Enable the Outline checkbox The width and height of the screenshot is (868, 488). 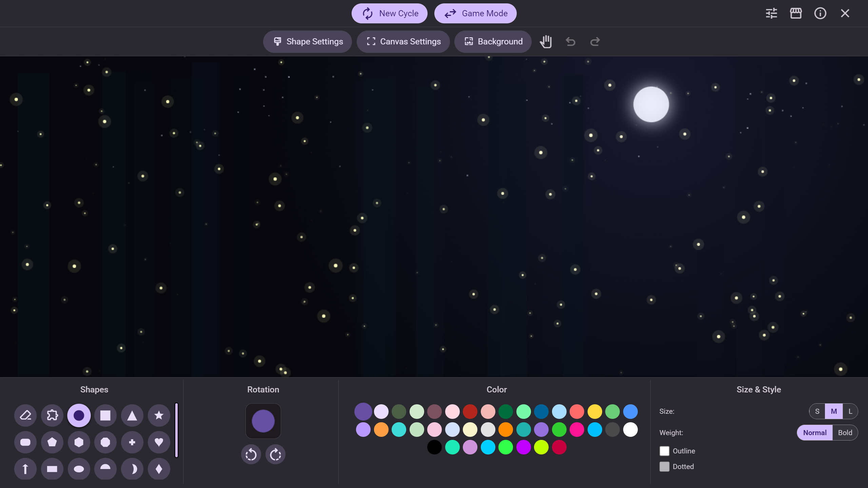tap(664, 451)
